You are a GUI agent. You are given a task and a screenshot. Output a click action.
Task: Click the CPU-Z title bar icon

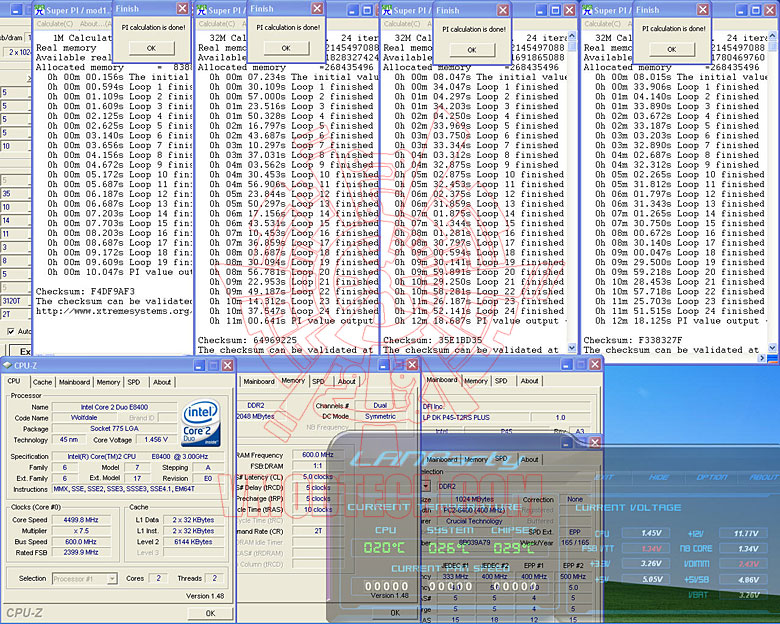coord(7,365)
